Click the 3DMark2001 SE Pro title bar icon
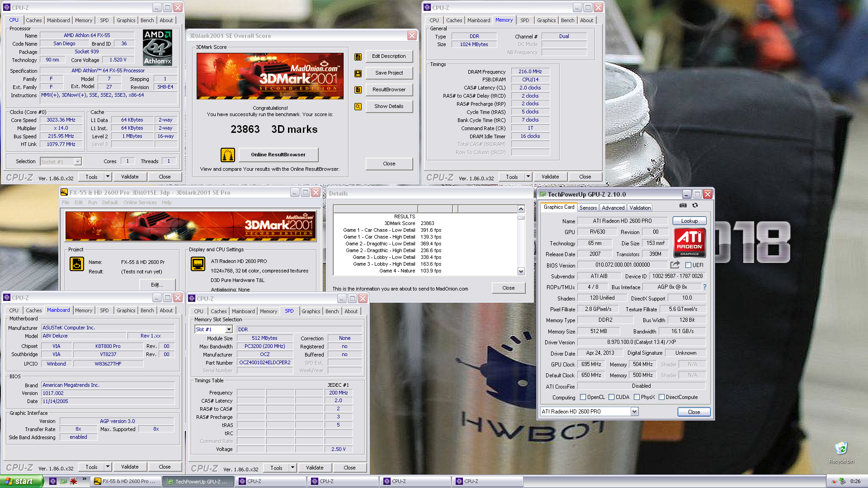The width and height of the screenshot is (868, 488). [64, 192]
